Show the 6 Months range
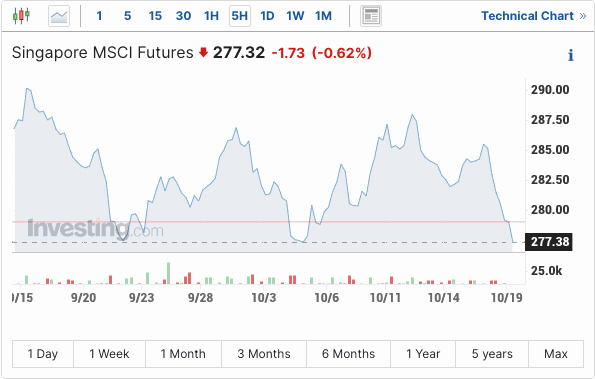 point(348,354)
